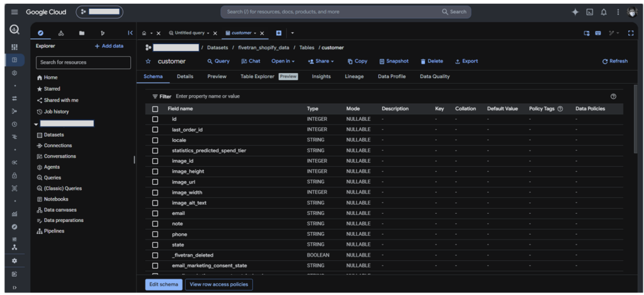This screenshot has height=295, width=644.
Task: Collapse the Explorer panel with arrow icon
Action: [x=130, y=33]
